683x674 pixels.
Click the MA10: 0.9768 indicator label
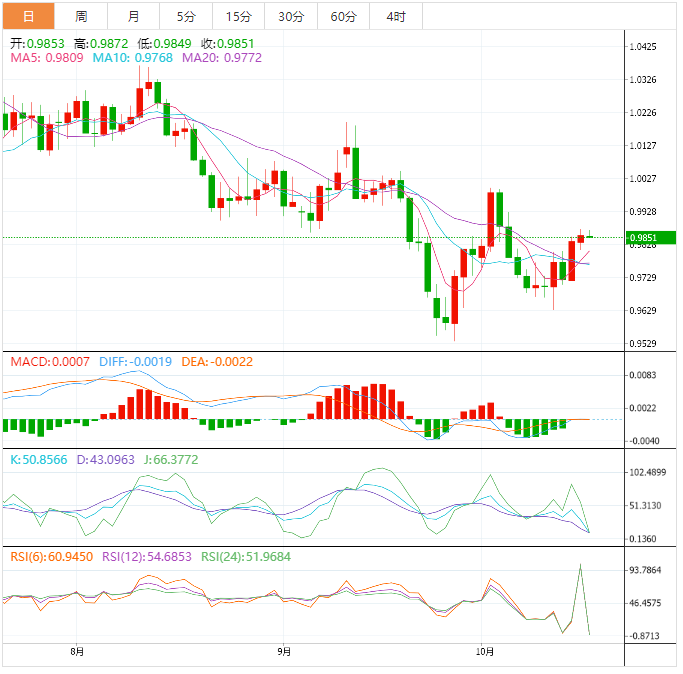132,58
